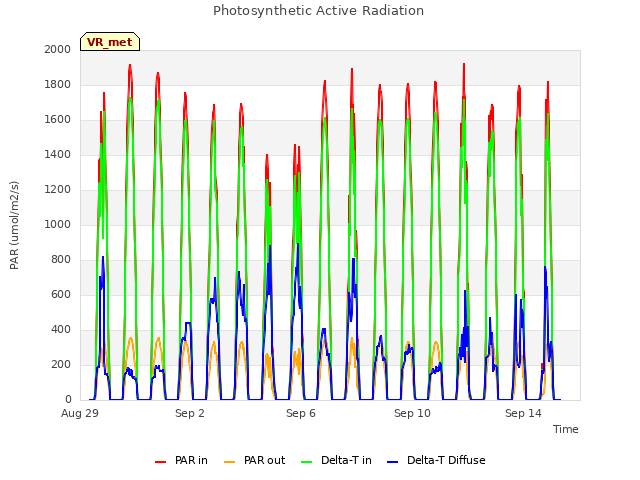Toggle the Delta-T in legend entry

(336, 460)
